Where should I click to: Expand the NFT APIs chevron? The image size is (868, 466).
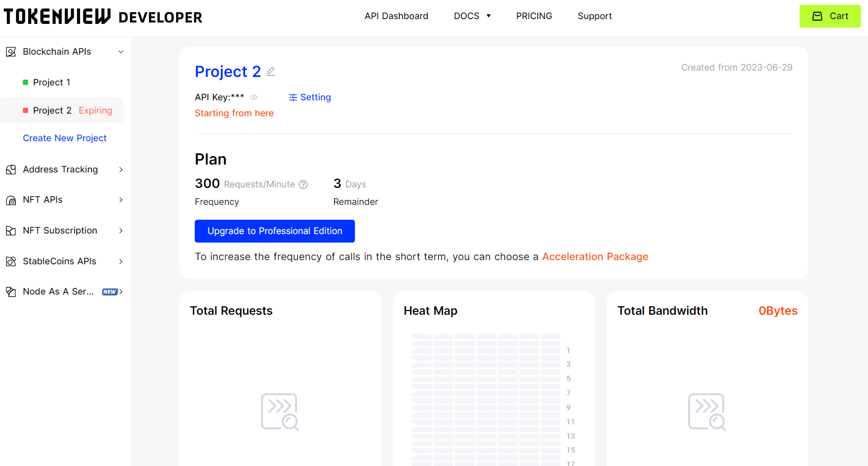coord(121,200)
